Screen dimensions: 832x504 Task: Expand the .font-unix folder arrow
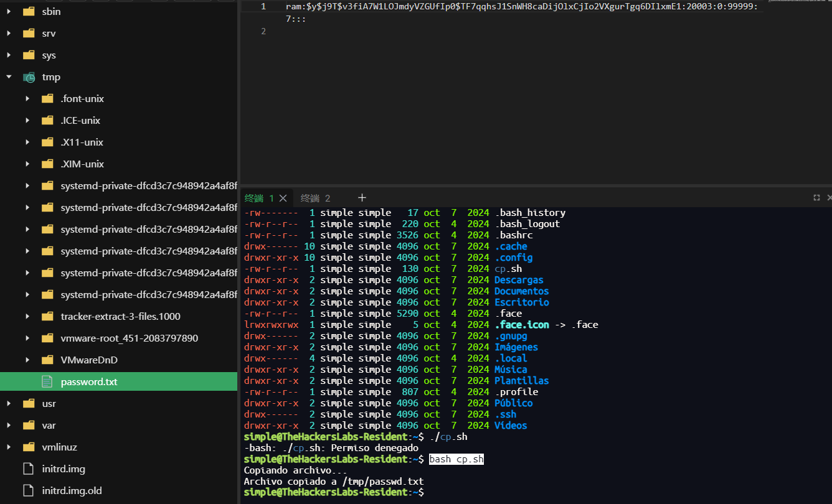(27, 99)
